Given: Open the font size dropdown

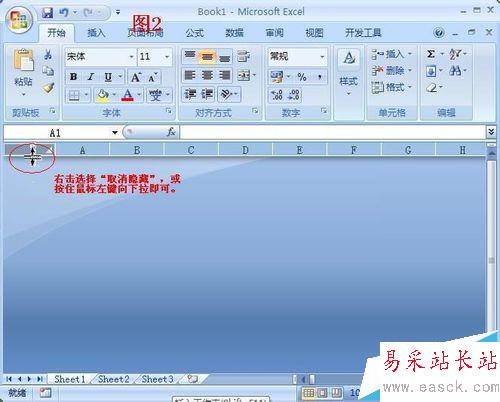Looking at the screenshot, I should pyautogui.click(x=167, y=57).
